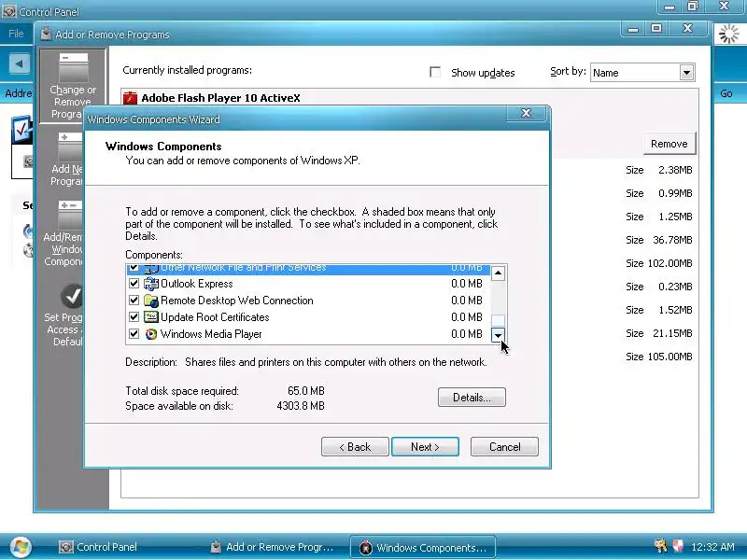Viewport: 747px width, 560px height.
Task: Select Add New Programs sidebar icon
Action: [70, 147]
